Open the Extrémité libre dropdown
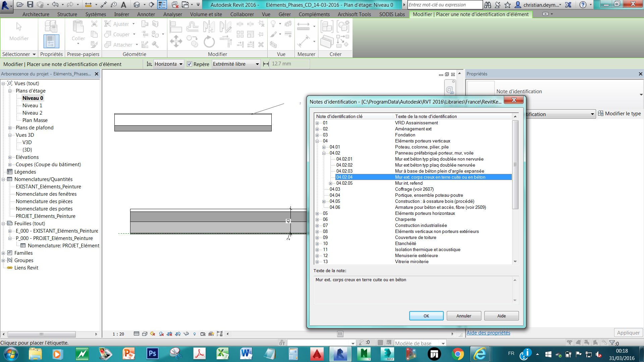Screen dimensions: 644x362 point(257,64)
